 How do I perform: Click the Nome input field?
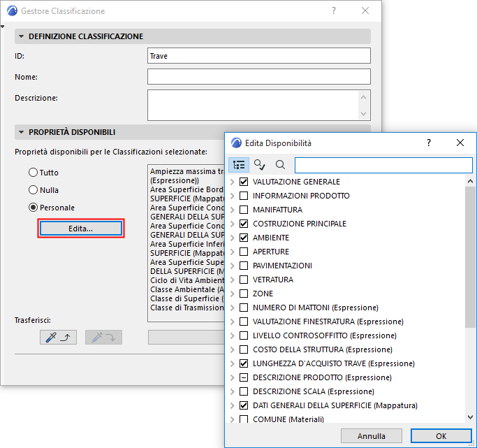(259, 77)
